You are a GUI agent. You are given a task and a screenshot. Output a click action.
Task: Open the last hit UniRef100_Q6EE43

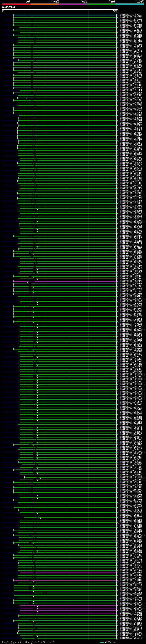131,638
